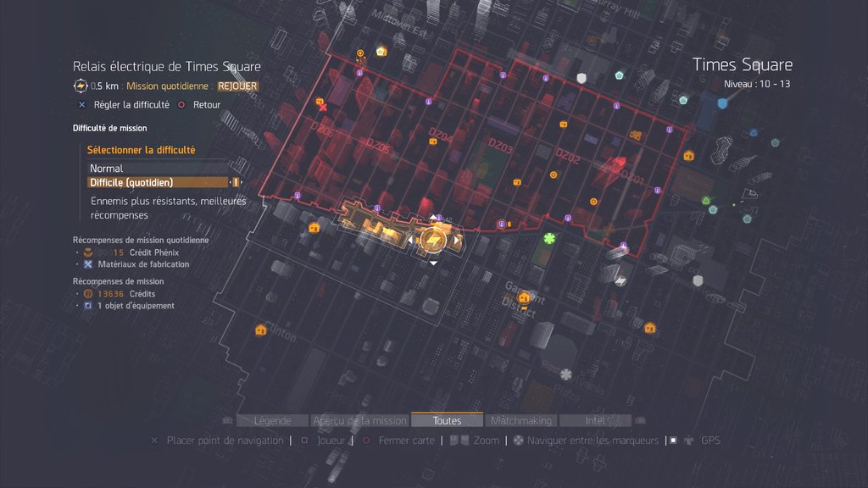
Task: Click the DZ05 zone label
Action: (x=378, y=146)
